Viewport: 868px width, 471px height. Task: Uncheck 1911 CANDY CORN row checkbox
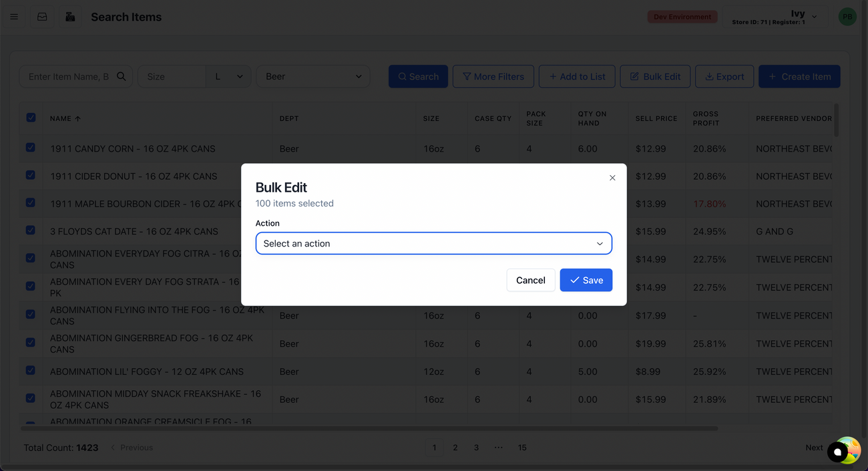pyautogui.click(x=31, y=148)
